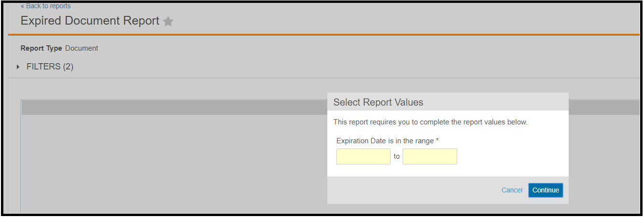Click the Back to reports link
Image resolution: width=644 pixels, height=218 pixels.
point(45,6)
